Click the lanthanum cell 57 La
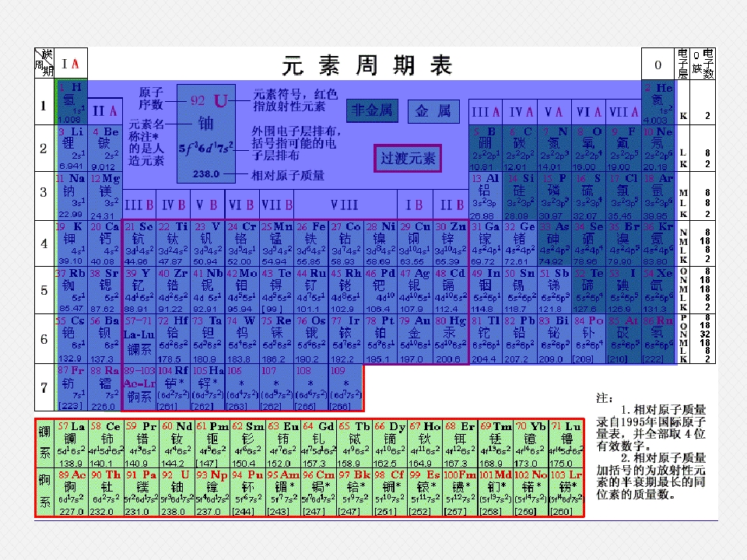This screenshot has height=560, width=747. (72, 444)
